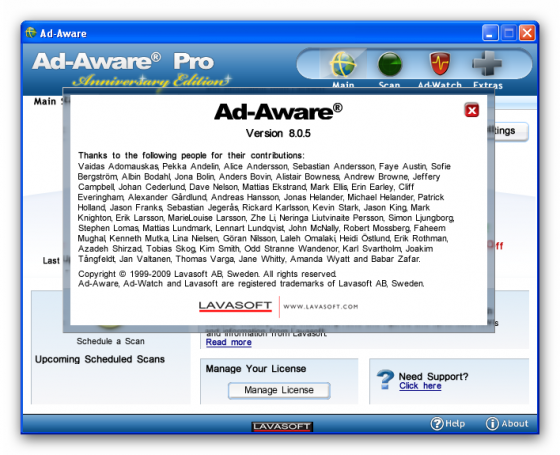560x455 pixels.
Task: Open the Extras plus icon
Action: tap(487, 64)
